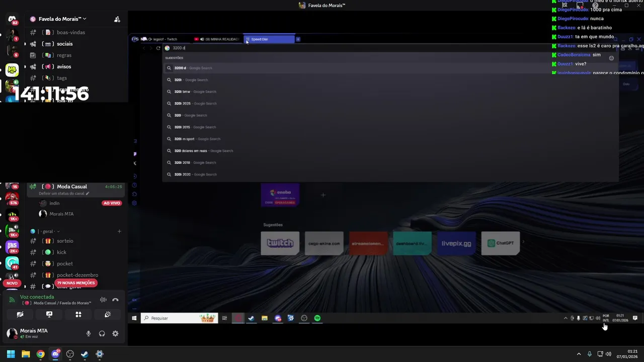Open the member list icon beside the server name
This screenshot has height=362, width=644.
click(x=117, y=19)
